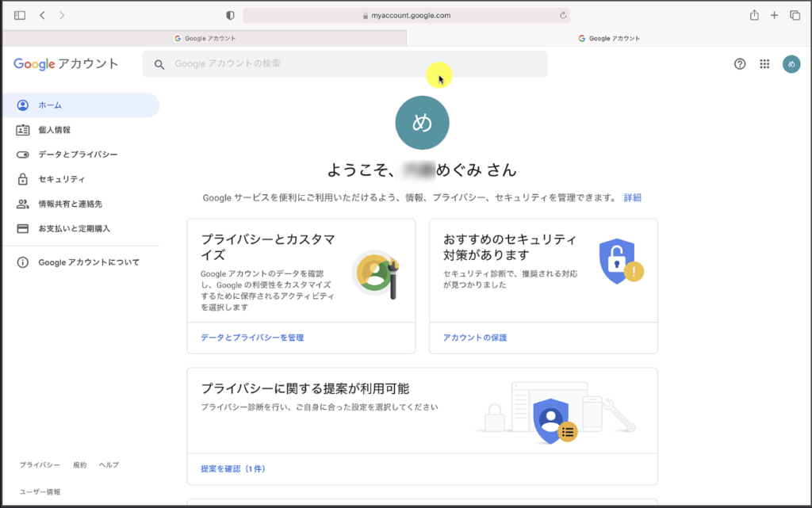Click the プライバシー診断を行い description text

point(320,407)
